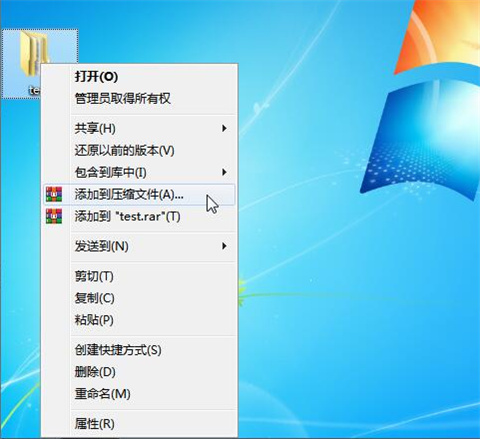Choose 还原以前的版本(V)
This screenshot has width=480, height=439.
(139, 150)
